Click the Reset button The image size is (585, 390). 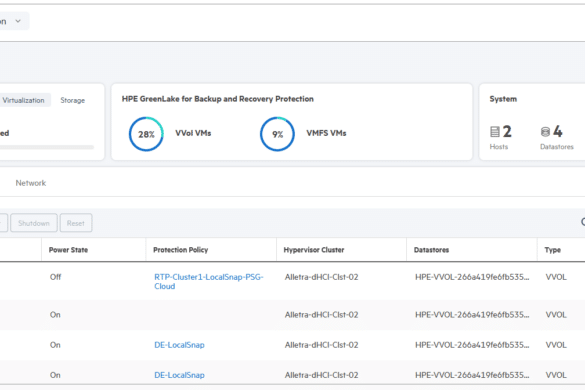pyautogui.click(x=76, y=223)
